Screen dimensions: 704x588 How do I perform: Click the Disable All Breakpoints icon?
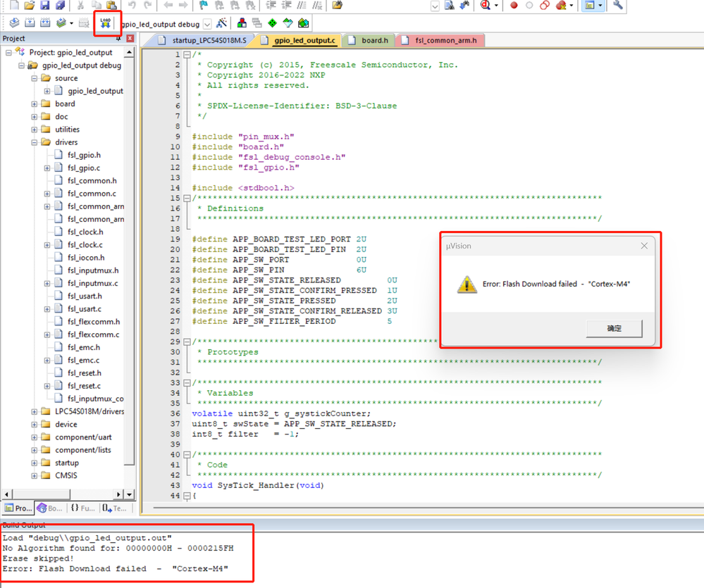545,6
